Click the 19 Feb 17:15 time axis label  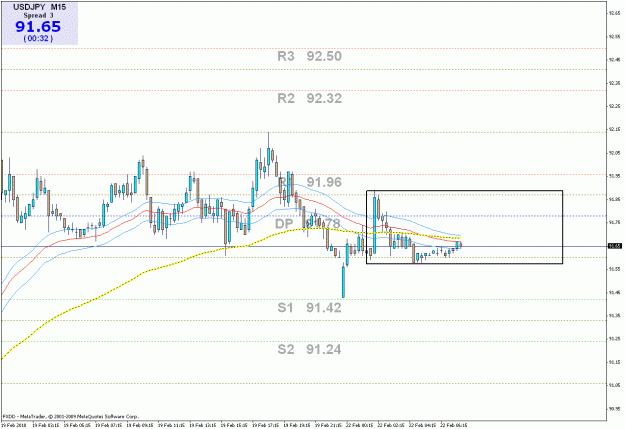(x=266, y=425)
